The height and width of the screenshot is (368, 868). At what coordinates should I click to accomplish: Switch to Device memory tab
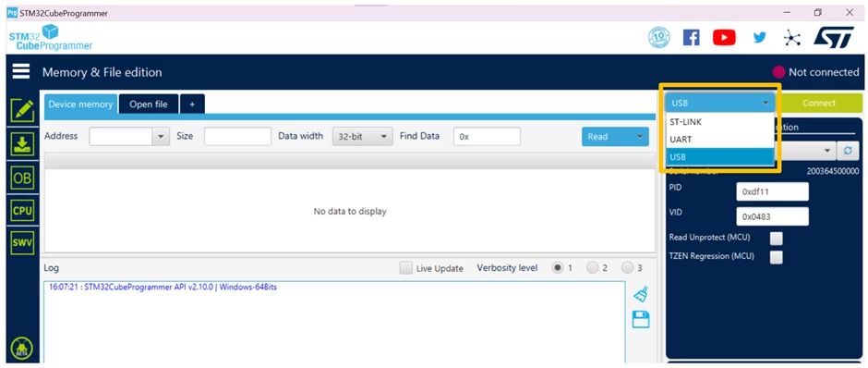click(x=81, y=104)
